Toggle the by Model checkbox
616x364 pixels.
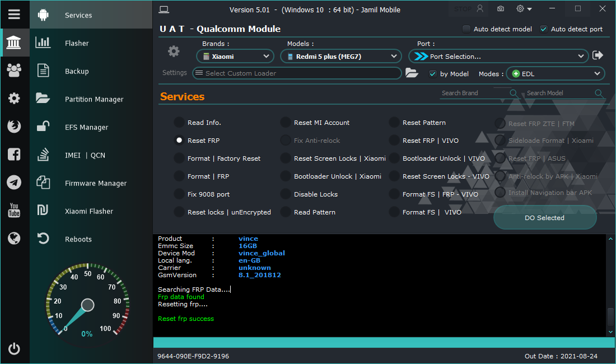click(x=433, y=74)
